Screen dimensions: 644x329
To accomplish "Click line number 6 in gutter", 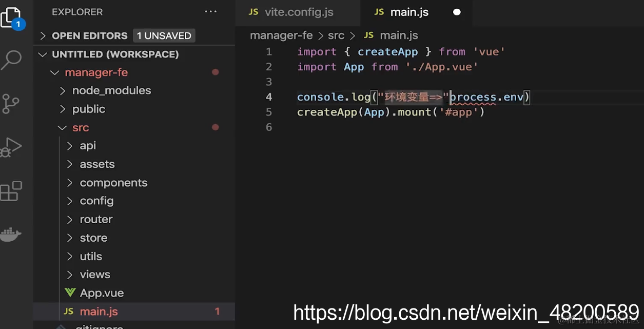I will 269,127.
